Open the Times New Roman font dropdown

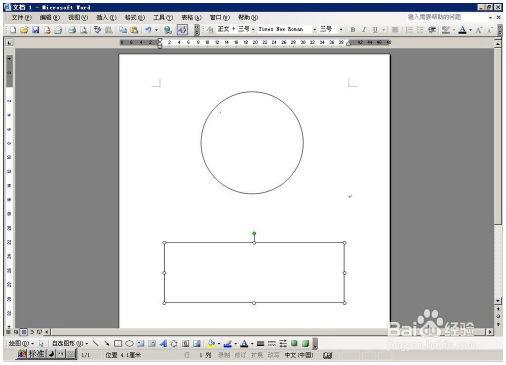tap(314, 30)
